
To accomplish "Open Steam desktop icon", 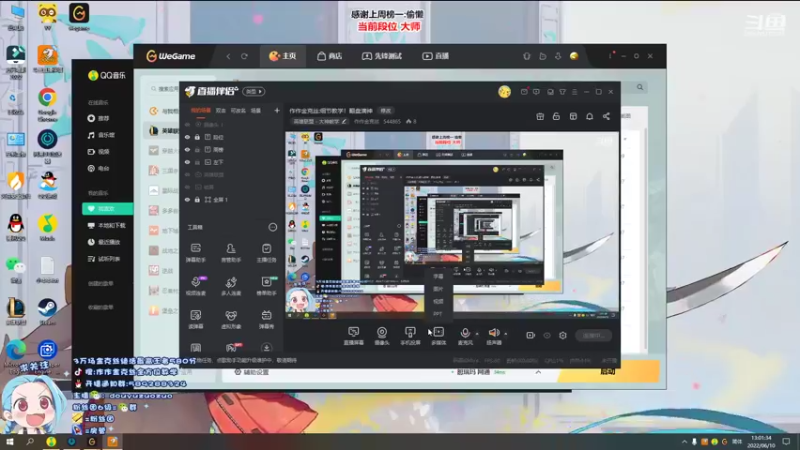I will tap(47, 311).
